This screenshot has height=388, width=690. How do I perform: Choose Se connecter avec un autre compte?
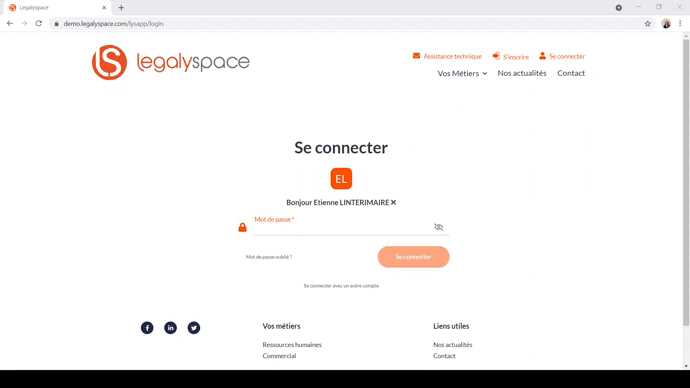click(x=341, y=286)
